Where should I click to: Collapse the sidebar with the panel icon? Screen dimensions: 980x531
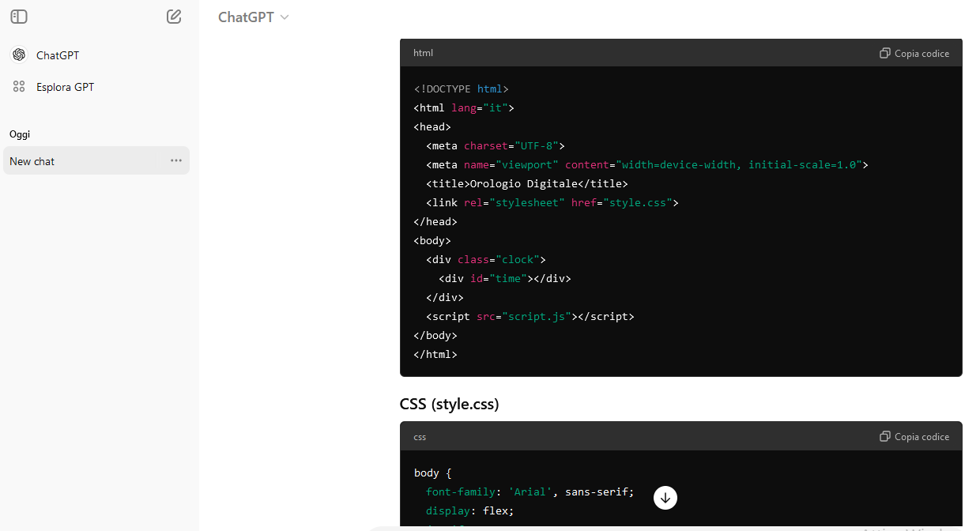point(19,17)
